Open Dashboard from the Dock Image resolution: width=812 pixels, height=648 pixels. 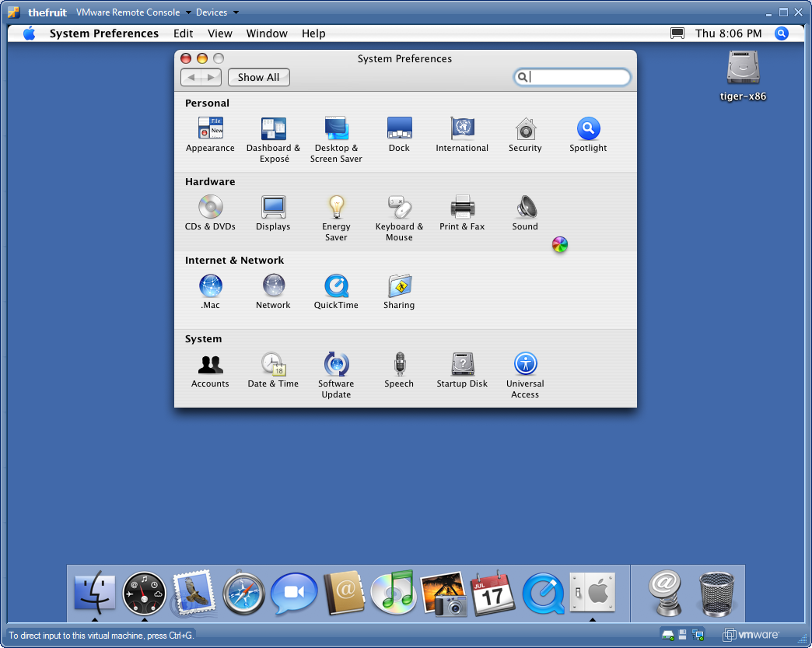(145, 593)
